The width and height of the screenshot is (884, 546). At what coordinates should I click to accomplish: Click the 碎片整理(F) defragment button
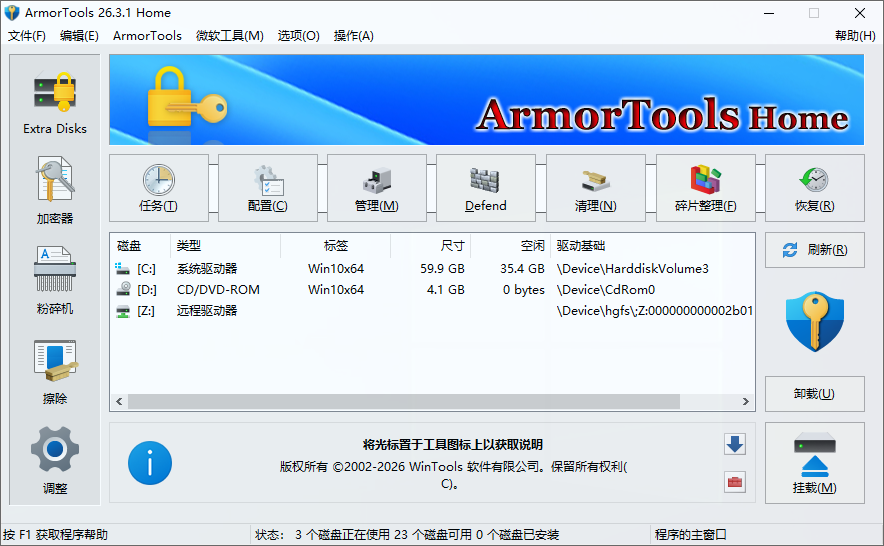705,188
